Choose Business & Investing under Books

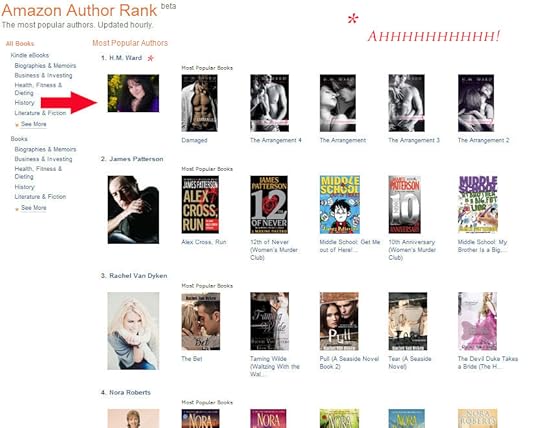(43, 159)
